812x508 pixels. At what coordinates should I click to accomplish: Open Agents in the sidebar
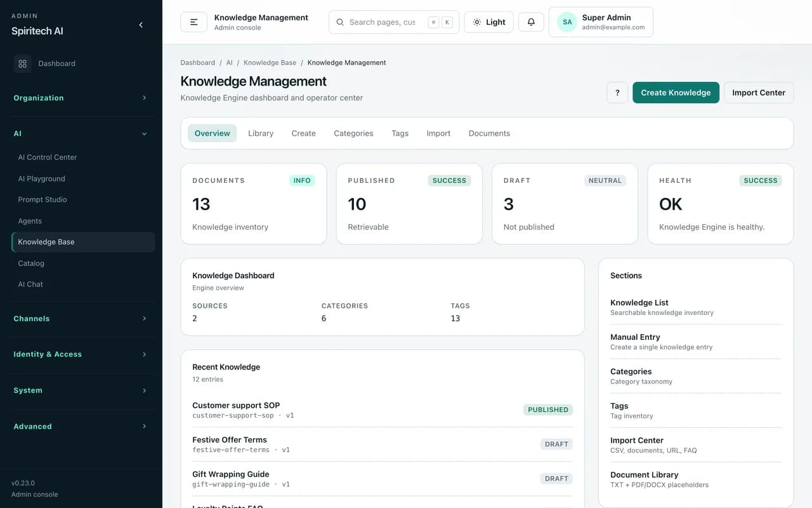click(83, 221)
